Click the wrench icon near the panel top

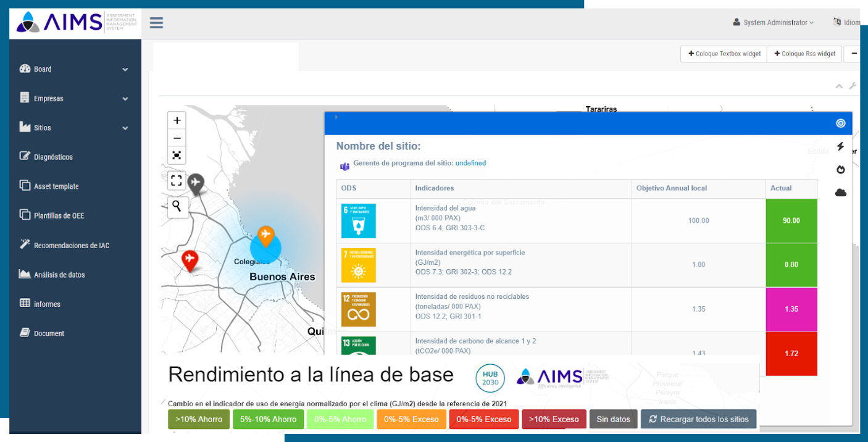point(853,86)
